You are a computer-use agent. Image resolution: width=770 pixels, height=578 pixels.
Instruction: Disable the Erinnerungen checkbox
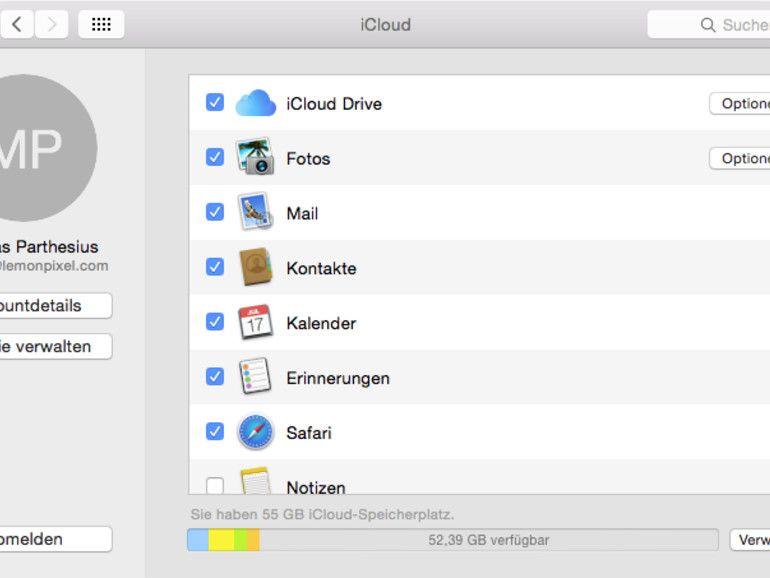pyautogui.click(x=215, y=377)
